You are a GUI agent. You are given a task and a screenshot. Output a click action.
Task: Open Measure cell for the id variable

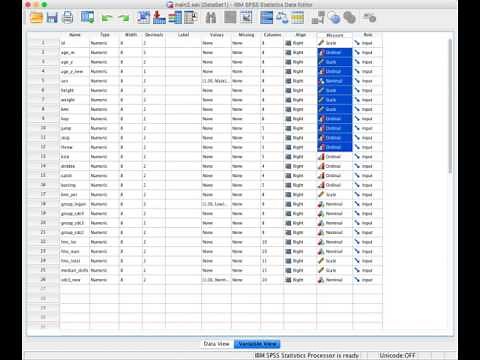pyautogui.click(x=335, y=43)
